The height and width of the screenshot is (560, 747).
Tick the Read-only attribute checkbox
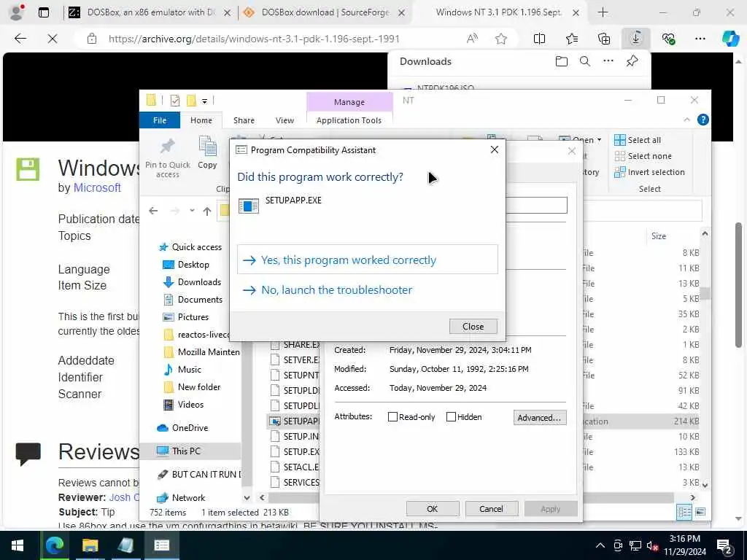pos(392,417)
